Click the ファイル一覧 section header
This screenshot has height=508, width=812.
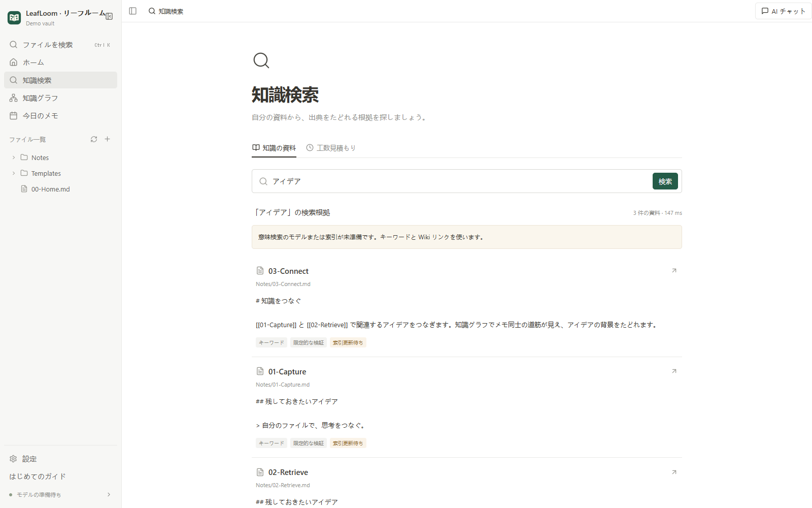click(27, 139)
